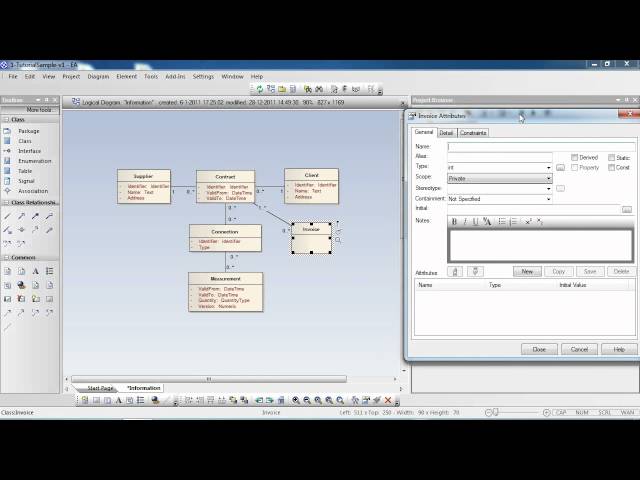This screenshot has height=480, width=640.
Task: Click binoculars search icon in top toolbar
Action: point(319,89)
